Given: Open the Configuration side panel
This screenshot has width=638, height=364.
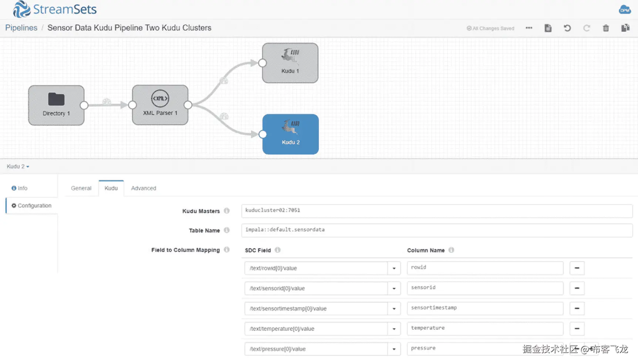Looking at the screenshot, I should coord(31,205).
